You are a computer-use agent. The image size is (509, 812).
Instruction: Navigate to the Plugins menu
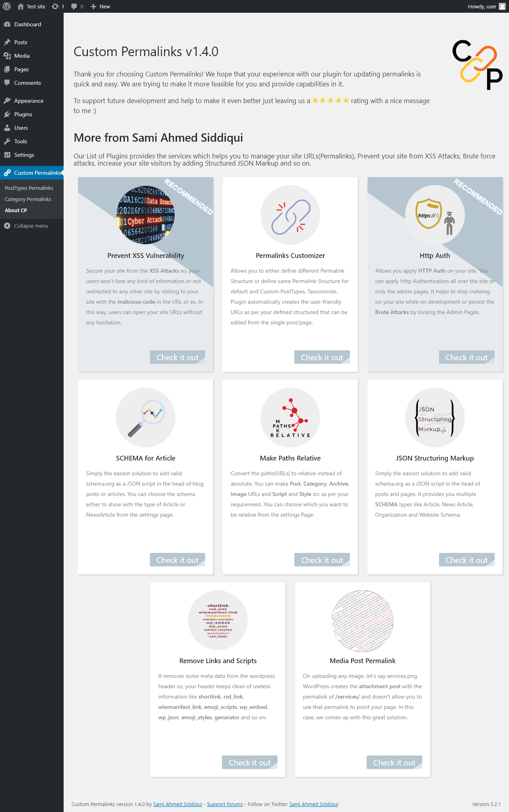[x=32, y=114]
